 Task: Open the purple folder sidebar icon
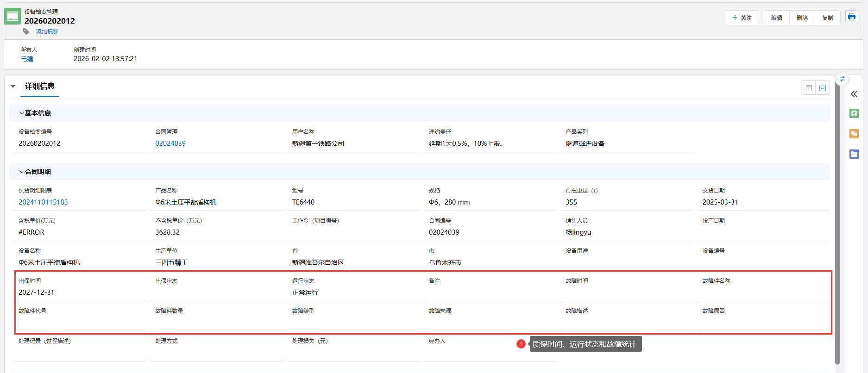coord(854,154)
